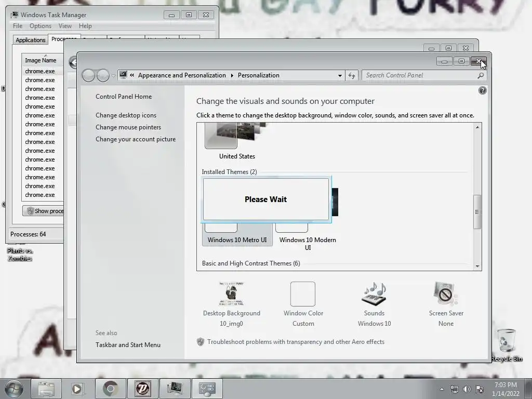This screenshot has width=532, height=399.
Task: Minimize the Personalization window
Action: 444,61
